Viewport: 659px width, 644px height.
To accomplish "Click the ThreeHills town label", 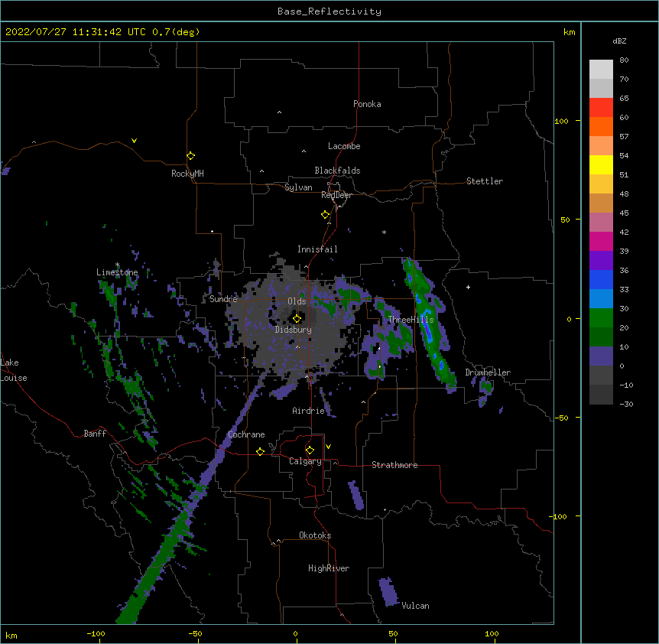I will (411, 320).
